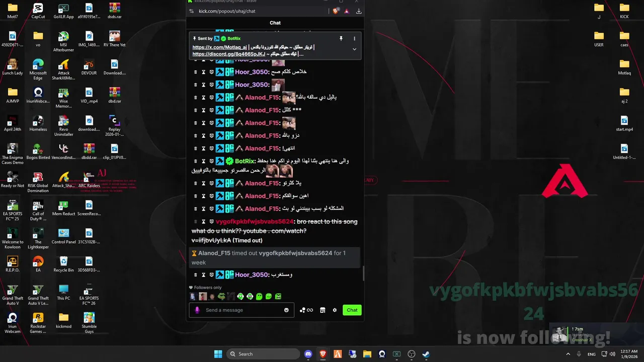The image size is (644, 362).
Task: Open the volume tray icon
Action: (612, 354)
